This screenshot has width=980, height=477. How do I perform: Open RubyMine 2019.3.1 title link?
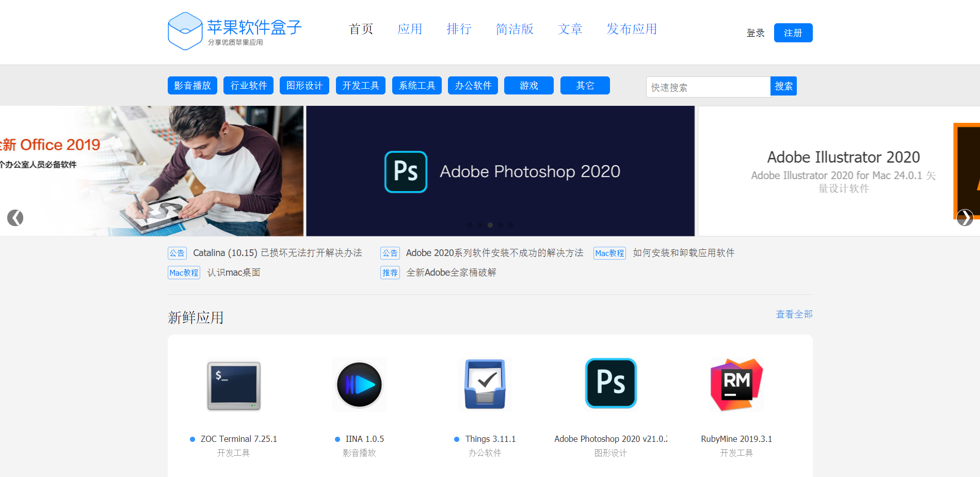[736, 439]
